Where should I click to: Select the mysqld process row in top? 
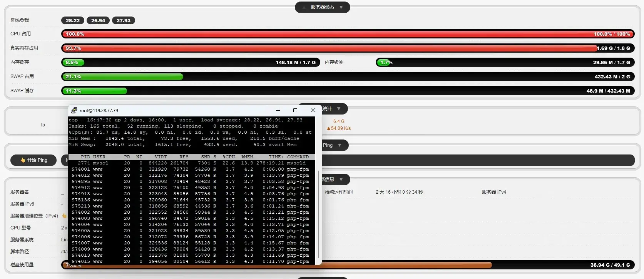(191, 163)
